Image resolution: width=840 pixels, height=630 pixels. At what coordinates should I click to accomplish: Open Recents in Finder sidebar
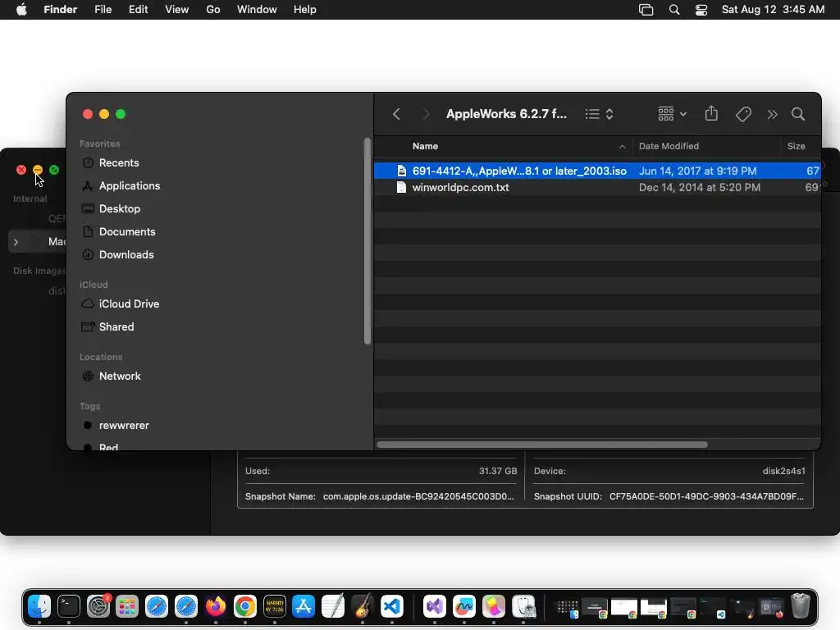119,163
